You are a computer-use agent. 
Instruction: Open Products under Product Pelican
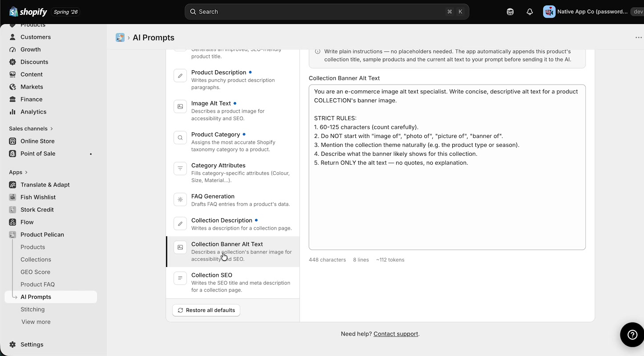click(32, 247)
